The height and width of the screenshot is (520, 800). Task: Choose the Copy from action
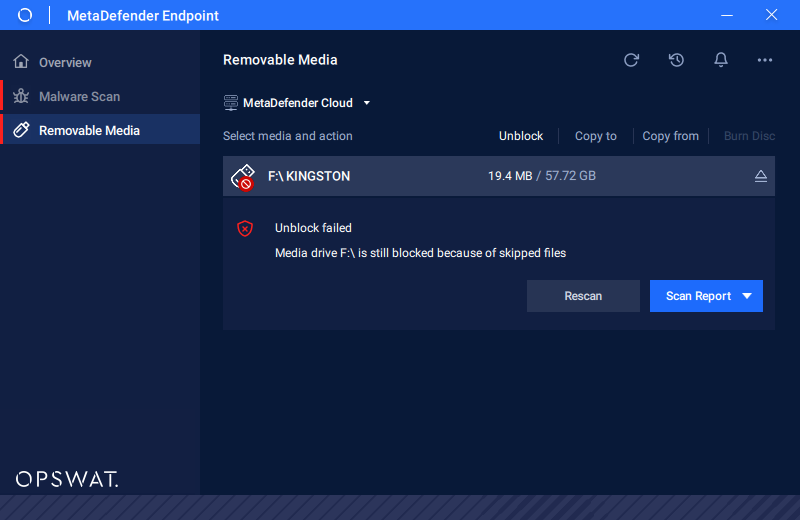[x=670, y=136]
